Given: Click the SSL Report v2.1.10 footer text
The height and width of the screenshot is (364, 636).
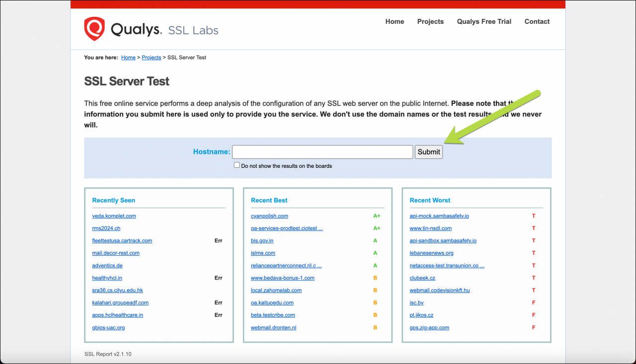Looking at the screenshot, I should pos(108,355).
